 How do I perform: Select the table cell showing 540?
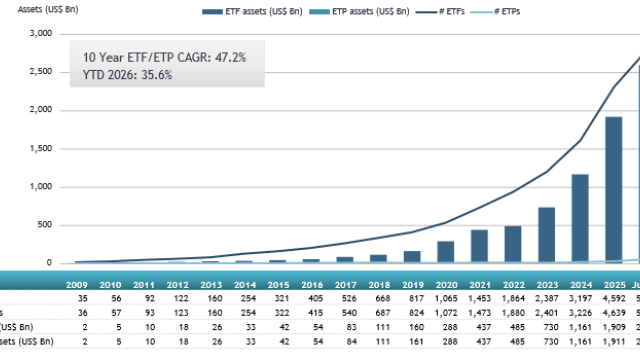click(349, 313)
